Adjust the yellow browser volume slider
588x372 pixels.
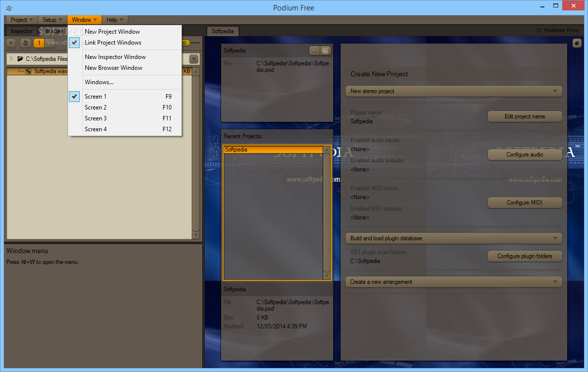point(186,43)
